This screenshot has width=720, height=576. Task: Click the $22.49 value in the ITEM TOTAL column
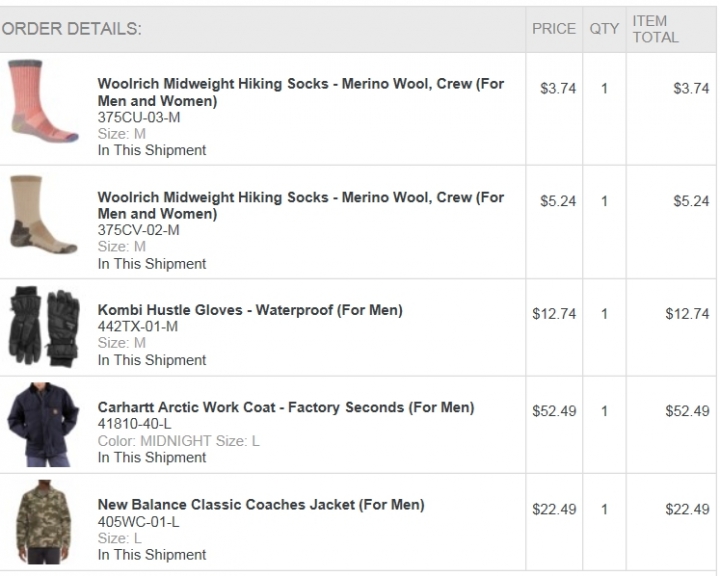tap(687, 509)
